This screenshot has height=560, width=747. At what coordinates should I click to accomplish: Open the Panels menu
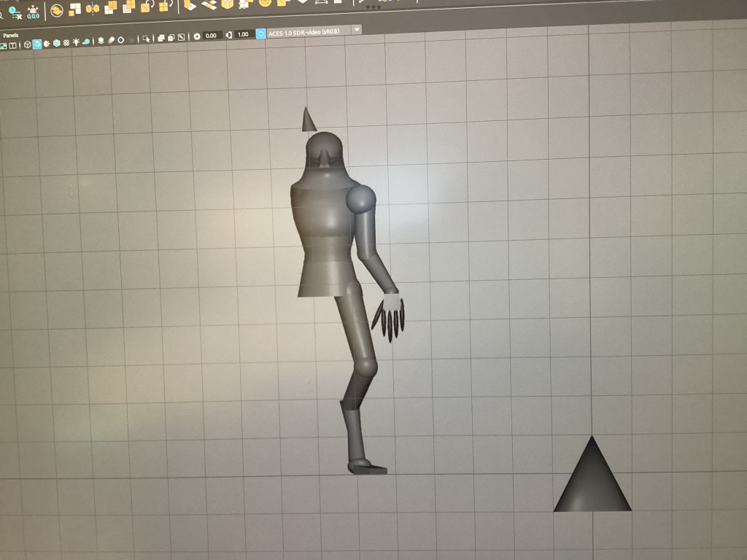(x=10, y=34)
